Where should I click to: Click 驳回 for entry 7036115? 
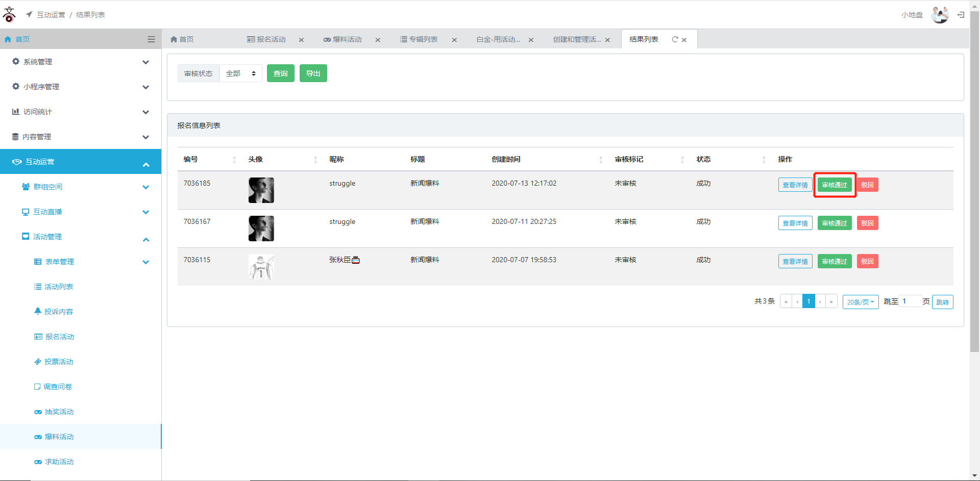click(x=867, y=261)
